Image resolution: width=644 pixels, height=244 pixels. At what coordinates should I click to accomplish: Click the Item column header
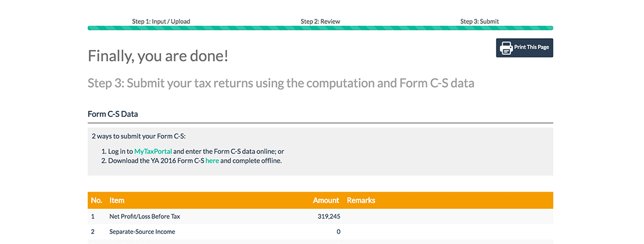pos(117,200)
